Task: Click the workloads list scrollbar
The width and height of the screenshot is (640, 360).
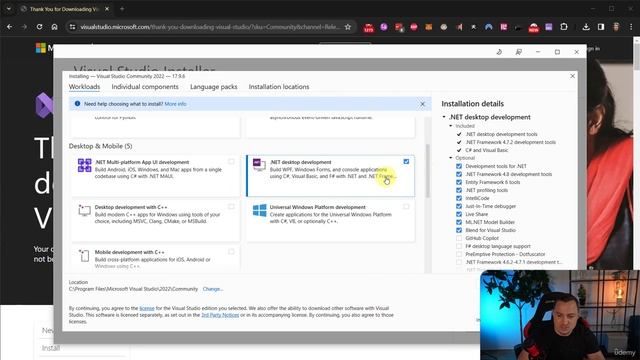Action: click(427, 171)
